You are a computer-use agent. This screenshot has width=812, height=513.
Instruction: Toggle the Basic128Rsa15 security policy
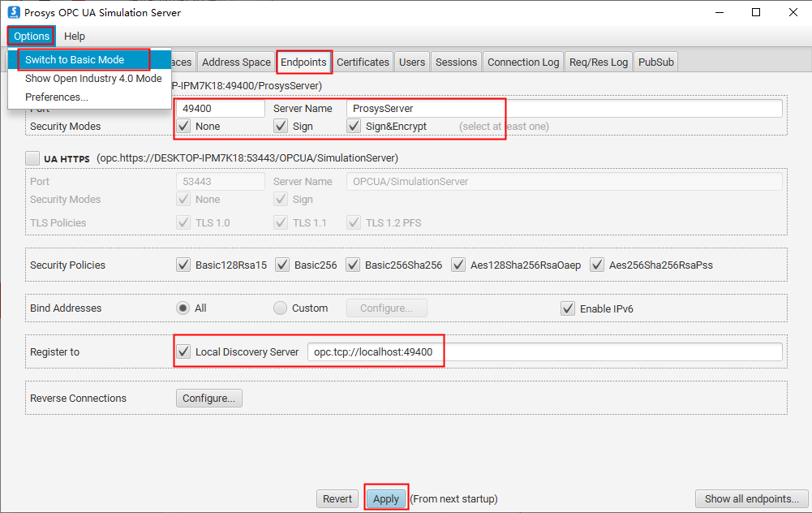point(183,265)
